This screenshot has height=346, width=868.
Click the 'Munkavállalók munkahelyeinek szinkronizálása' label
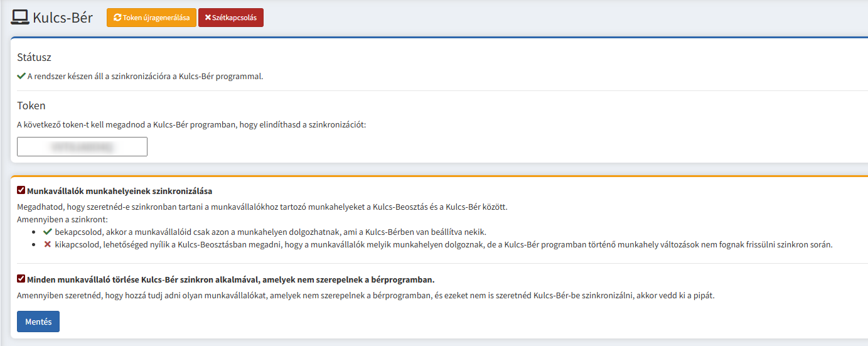120,191
